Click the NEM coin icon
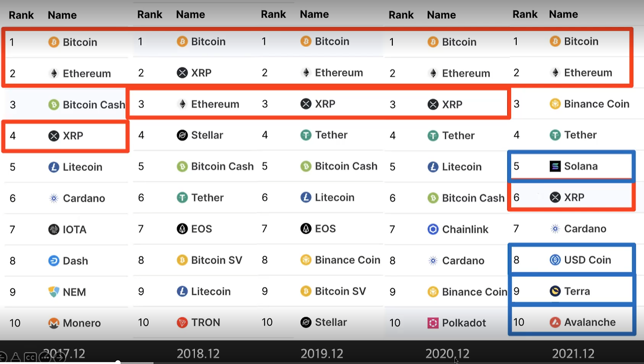644x364 pixels. 54,292
